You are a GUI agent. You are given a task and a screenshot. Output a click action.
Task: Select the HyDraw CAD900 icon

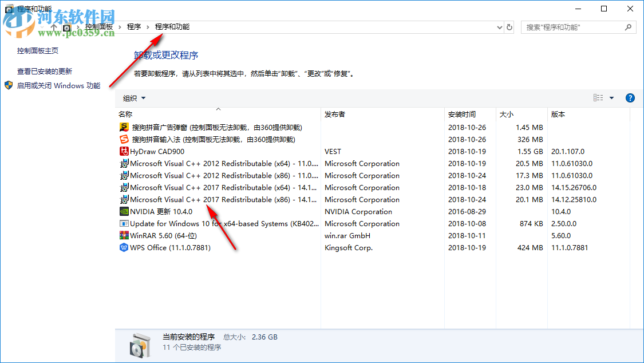(123, 151)
